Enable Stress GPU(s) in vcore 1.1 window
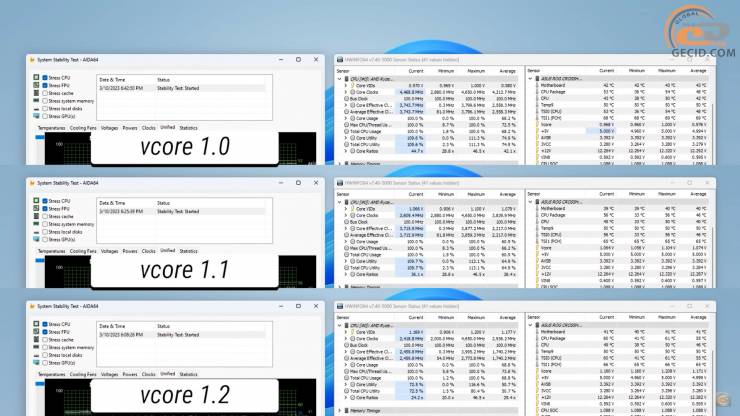The width and height of the screenshot is (740, 416). (45, 239)
